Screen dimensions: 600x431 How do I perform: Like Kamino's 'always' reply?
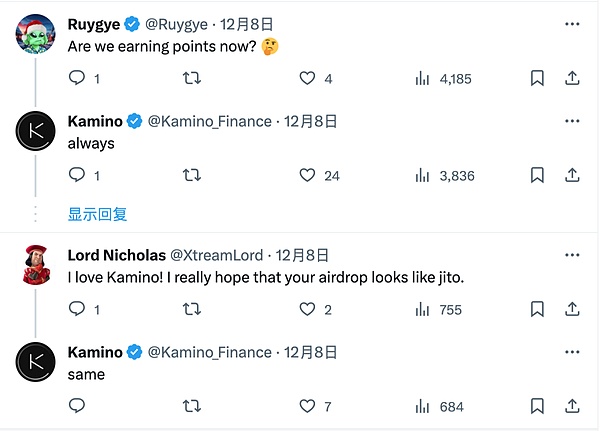[x=307, y=175]
